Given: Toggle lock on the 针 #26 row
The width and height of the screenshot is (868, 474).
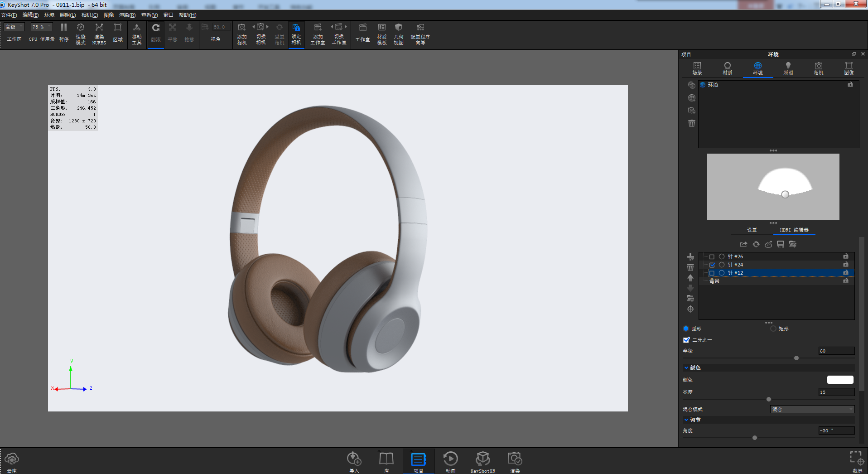Looking at the screenshot, I should click(x=846, y=256).
